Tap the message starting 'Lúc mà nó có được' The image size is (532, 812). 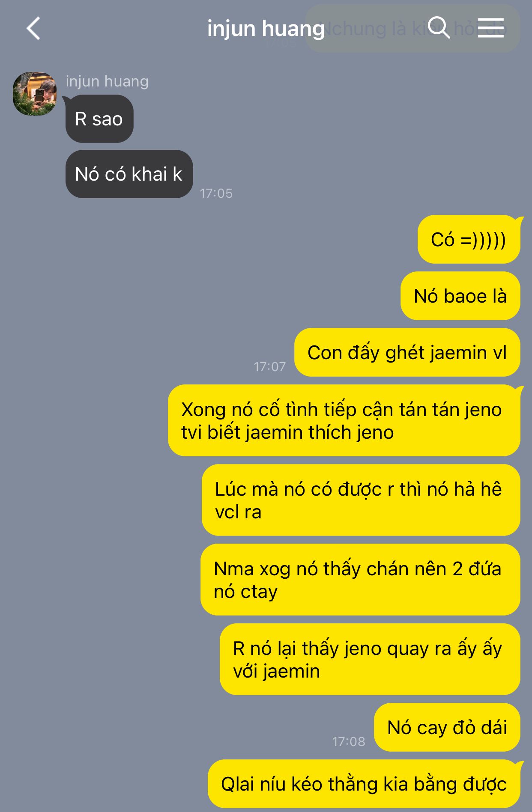pyautogui.click(x=361, y=500)
